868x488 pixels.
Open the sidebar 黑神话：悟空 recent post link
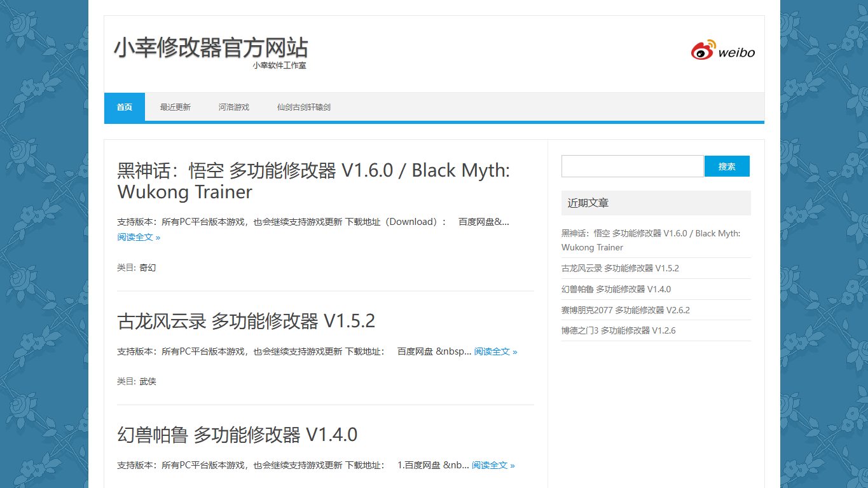coord(651,240)
